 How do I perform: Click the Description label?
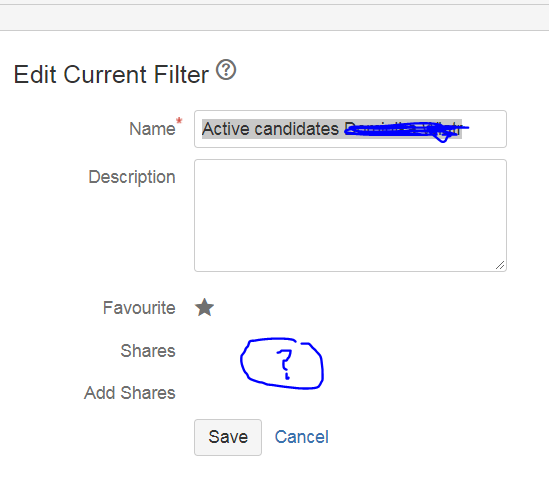click(x=132, y=177)
